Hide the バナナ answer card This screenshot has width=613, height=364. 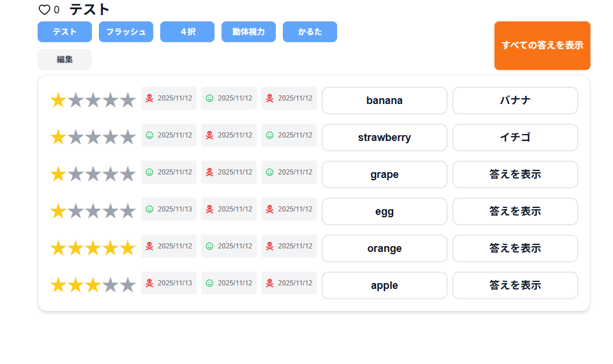(515, 101)
